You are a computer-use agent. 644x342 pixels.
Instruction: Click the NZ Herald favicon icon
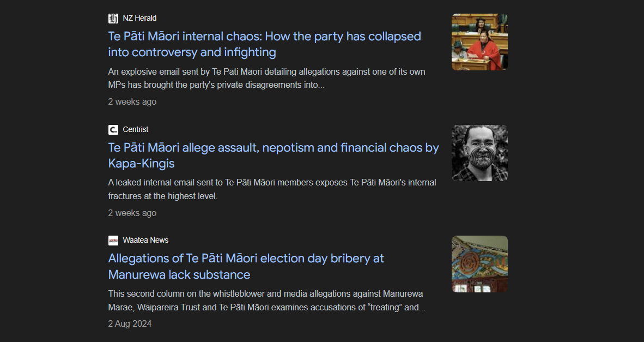click(x=113, y=19)
